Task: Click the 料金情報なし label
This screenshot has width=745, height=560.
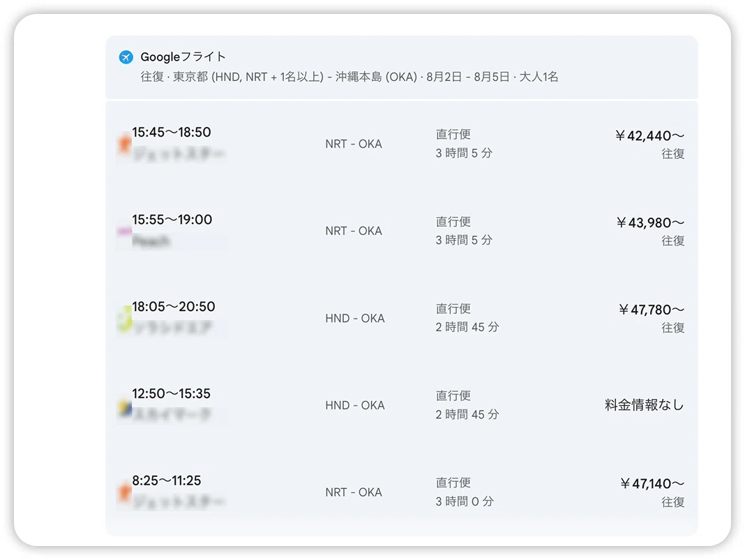Action: (645, 405)
